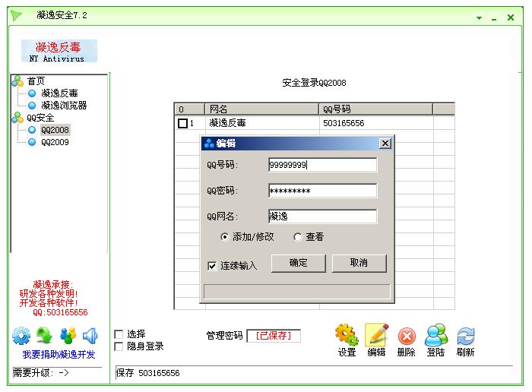Minimize the 凝逸安全7.2 window
This screenshot has height=392, width=532.
[x=494, y=19]
